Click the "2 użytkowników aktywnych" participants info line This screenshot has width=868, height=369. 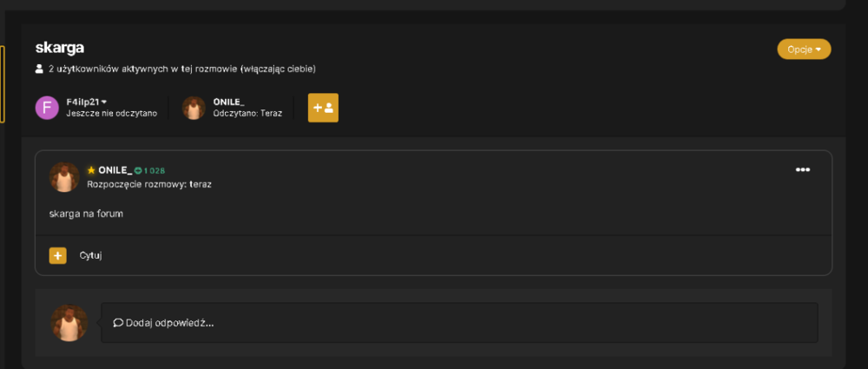click(x=176, y=69)
